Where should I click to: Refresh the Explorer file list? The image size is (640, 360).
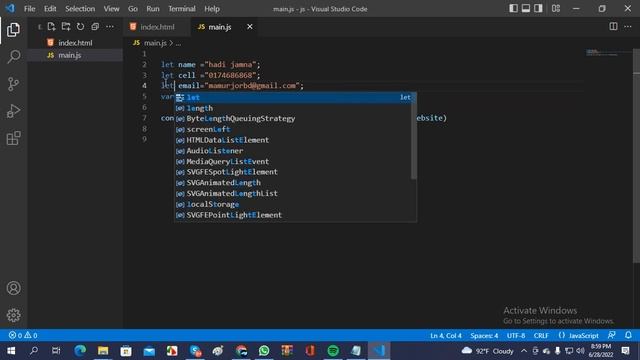click(80, 27)
